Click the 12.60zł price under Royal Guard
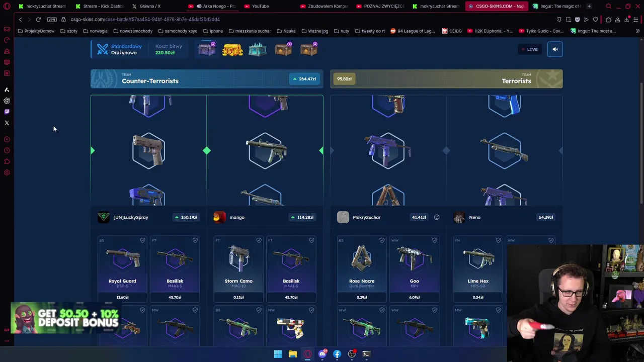This screenshot has width=644, height=362. (122, 297)
